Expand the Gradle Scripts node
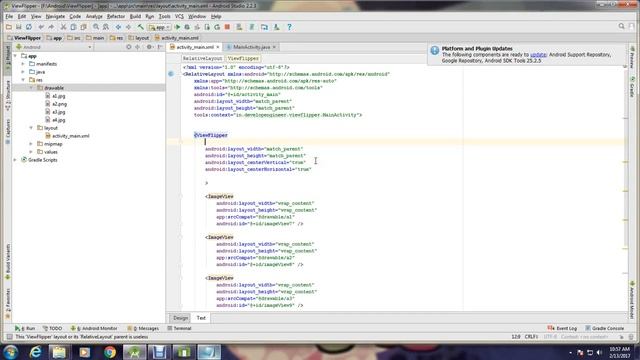640x360 pixels. pyautogui.click(x=15, y=160)
